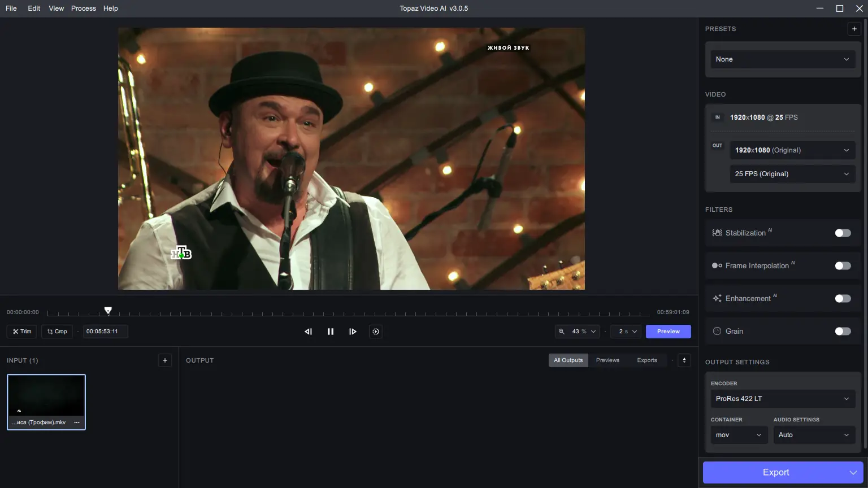Switch to the Previews tab
The image size is (868, 488).
point(607,360)
